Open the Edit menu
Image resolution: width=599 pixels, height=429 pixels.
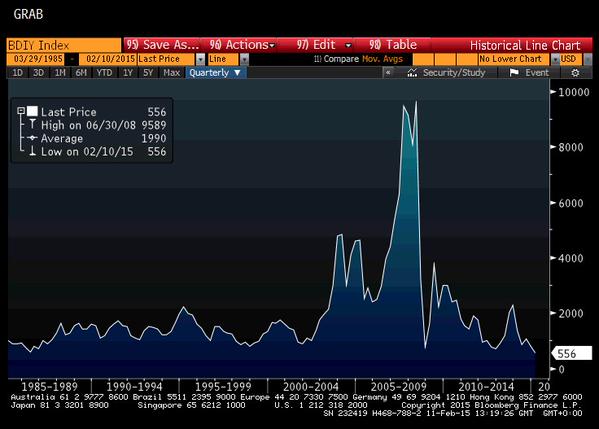point(324,45)
